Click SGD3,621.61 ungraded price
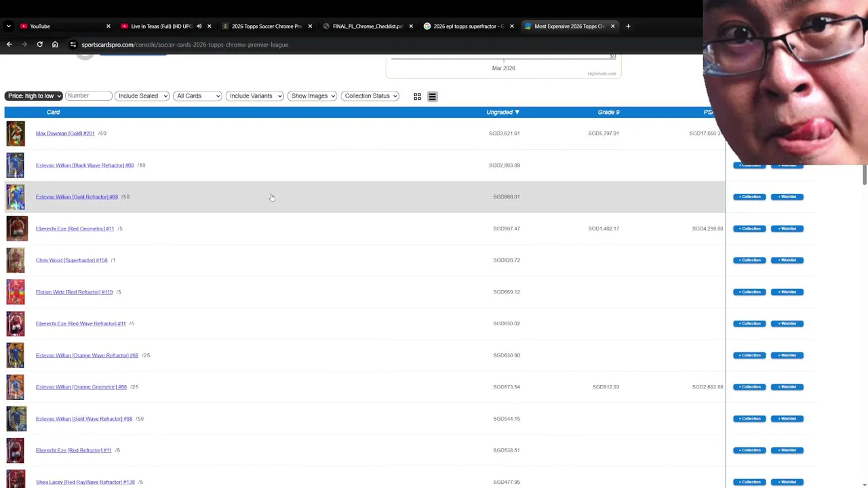Image resolution: width=868 pixels, height=488 pixels. [504, 134]
